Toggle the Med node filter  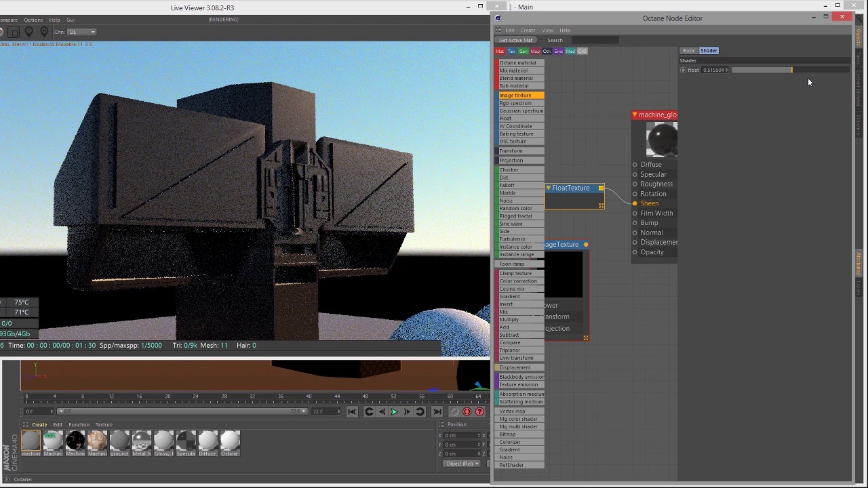pyautogui.click(x=570, y=52)
